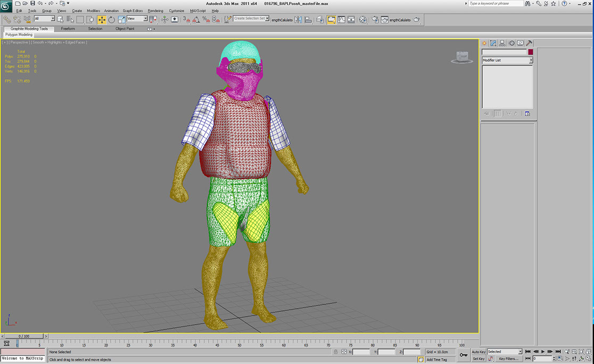Image resolution: width=594 pixels, height=364 pixels.
Task: Open the Material Editor icon
Action: tap(363, 20)
